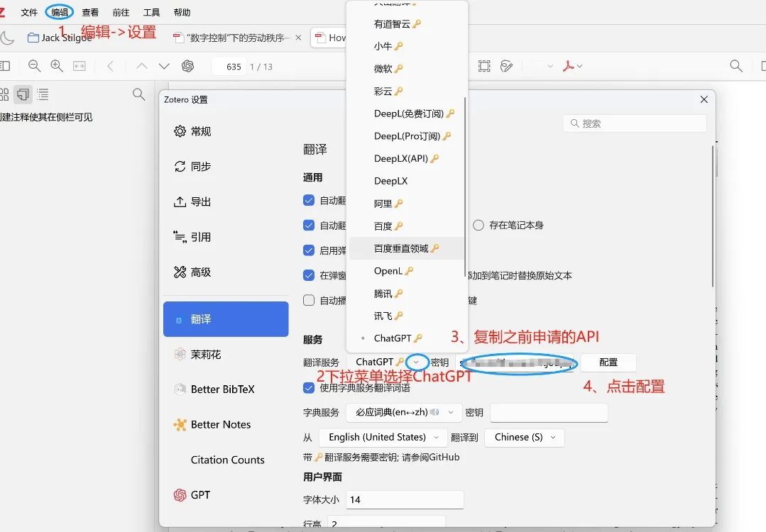Open the 工具 menu
Screen dimensions: 766x532
pos(151,12)
